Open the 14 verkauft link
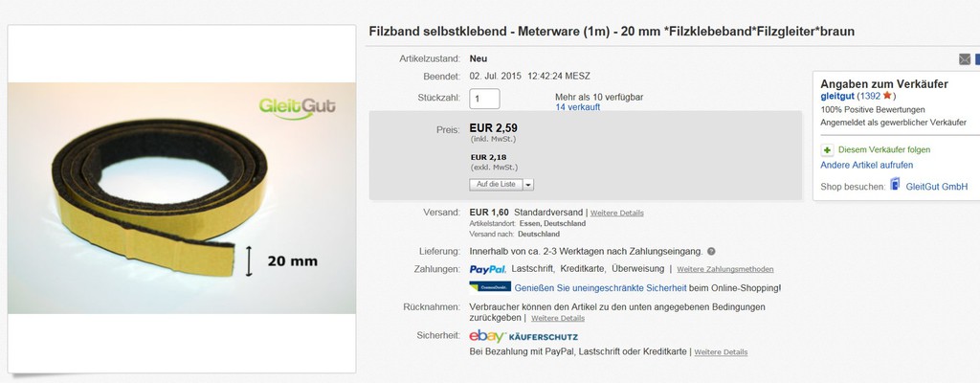Viewport: 980px width, 383px height. click(x=577, y=107)
